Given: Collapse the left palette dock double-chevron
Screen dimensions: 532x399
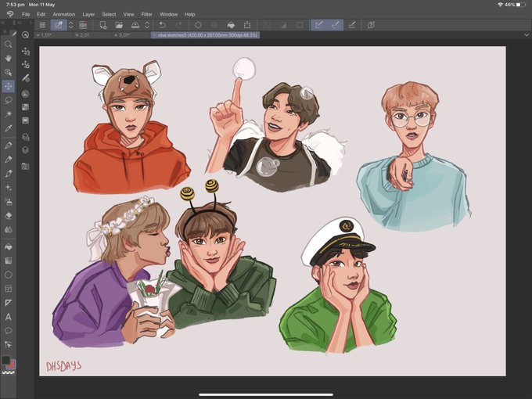Looking at the screenshot, I should click(2, 23).
